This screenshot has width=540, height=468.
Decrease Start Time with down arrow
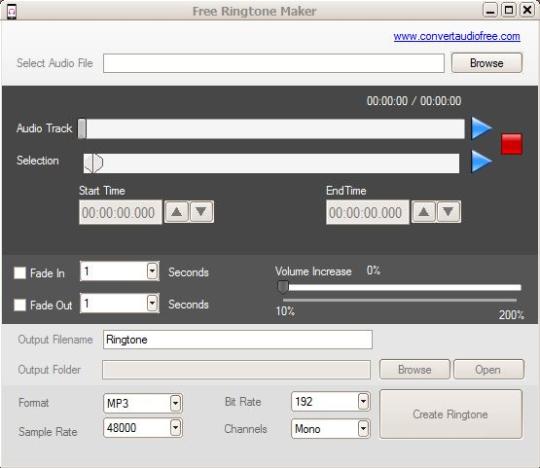(x=201, y=212)
